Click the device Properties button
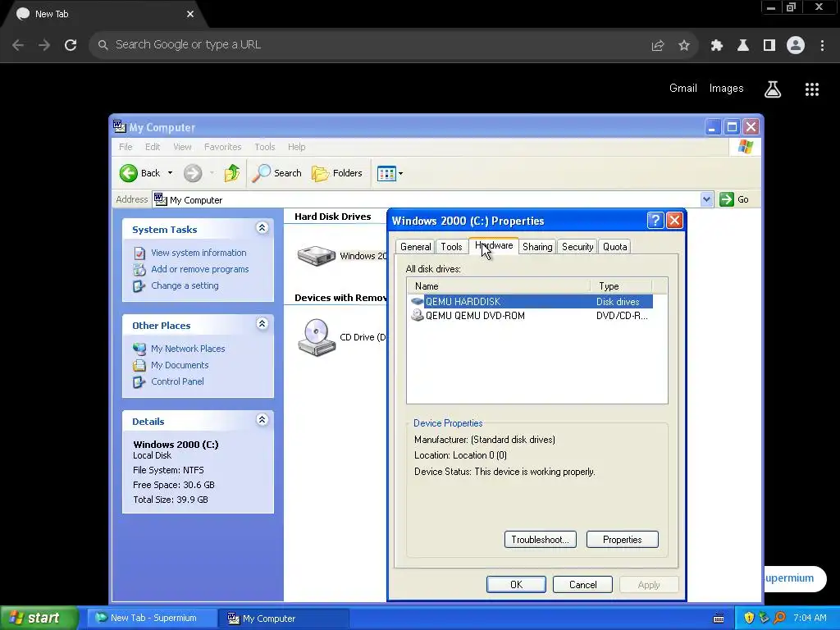840x630 pixels. pos(622,540)
